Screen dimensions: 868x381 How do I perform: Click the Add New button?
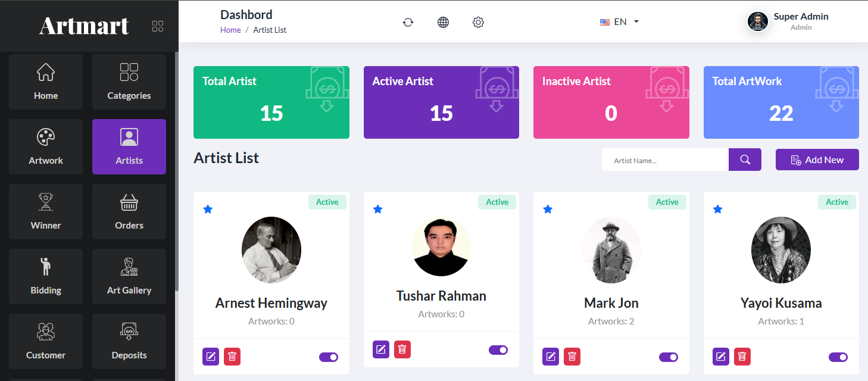point(817,160)
